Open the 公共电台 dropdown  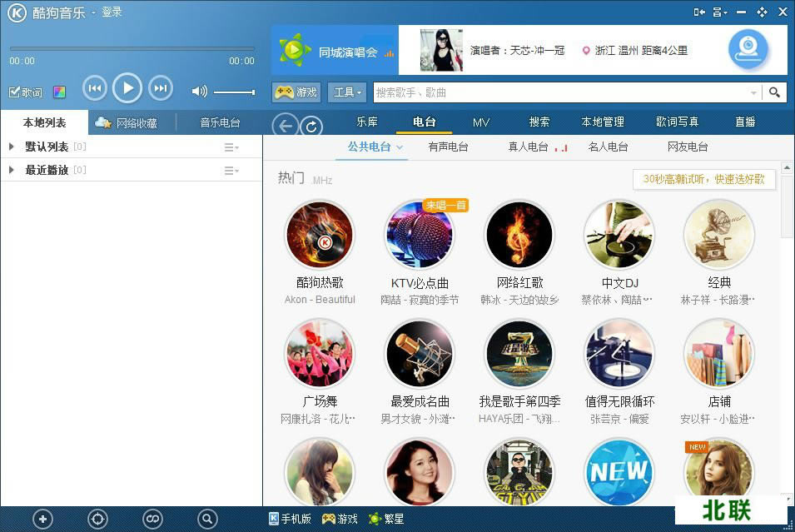click(x=375, y=147)
